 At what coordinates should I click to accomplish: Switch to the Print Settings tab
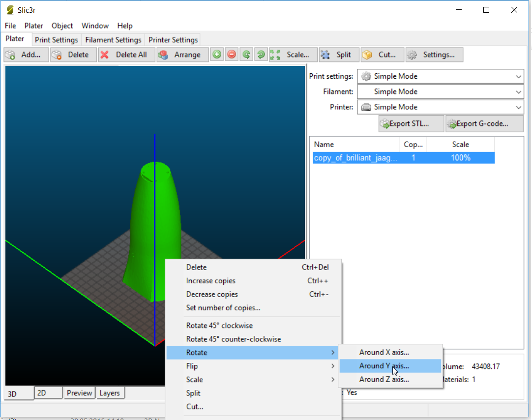tap(57, 40)
